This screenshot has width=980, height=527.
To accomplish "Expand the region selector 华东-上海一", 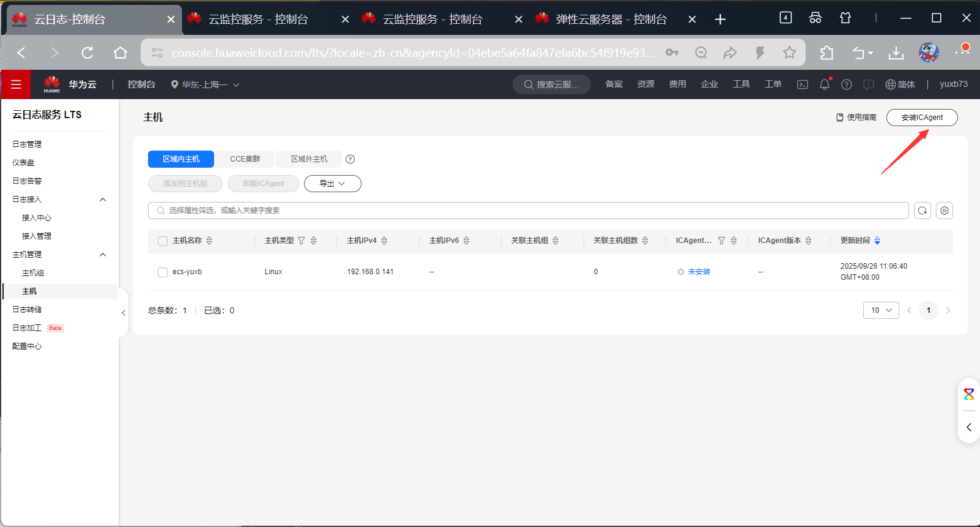I will (x=205, y=84).
